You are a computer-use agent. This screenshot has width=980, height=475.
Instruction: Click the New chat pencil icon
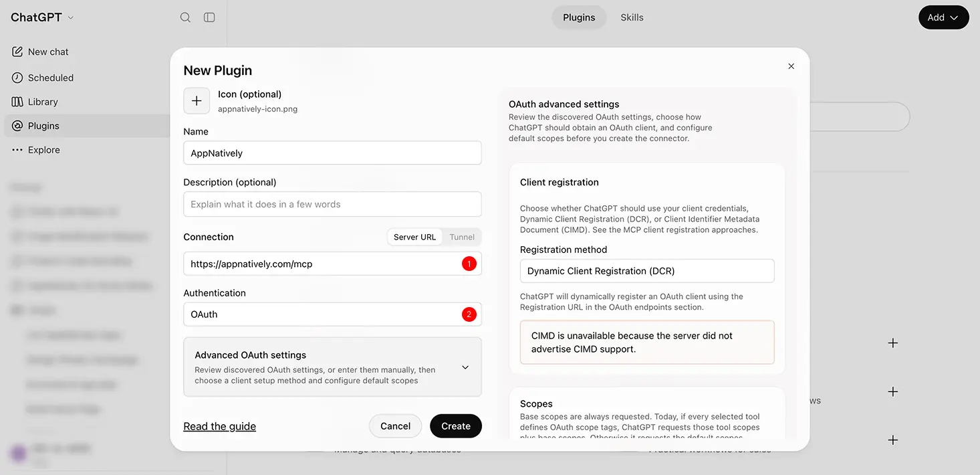click(x=17, y=52)
